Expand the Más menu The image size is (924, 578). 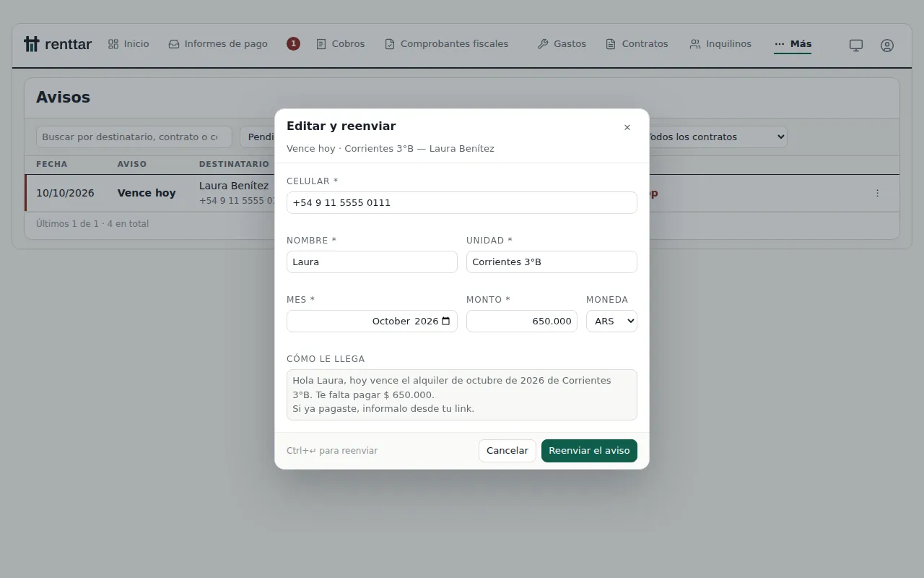[793, 44]
